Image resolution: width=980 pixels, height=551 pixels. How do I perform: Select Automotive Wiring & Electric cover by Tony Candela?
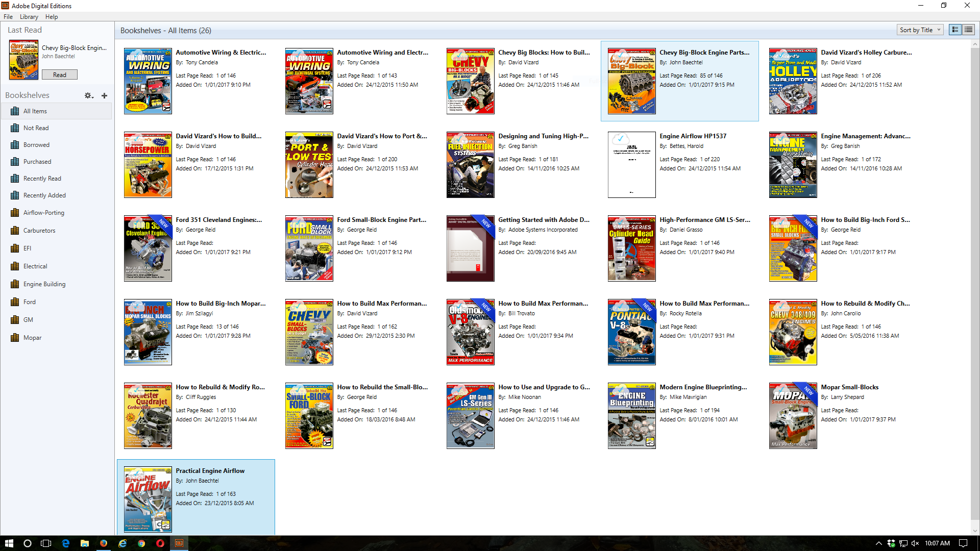point(148,81)
